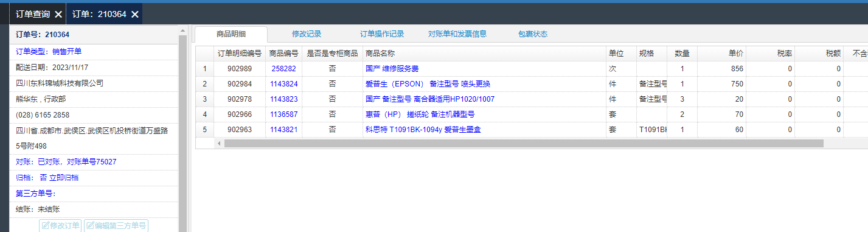The height and width of the screenshot is (232, 868).
Task: Switch to the 订单查询 tab
Action: tap(33, 14)
